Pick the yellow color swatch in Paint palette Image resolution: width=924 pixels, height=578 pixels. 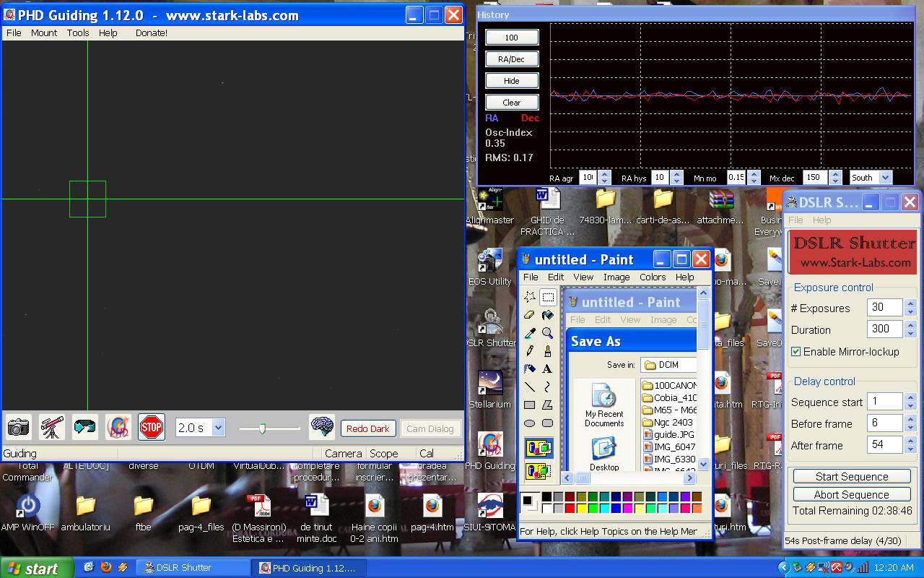pos(581,509)
